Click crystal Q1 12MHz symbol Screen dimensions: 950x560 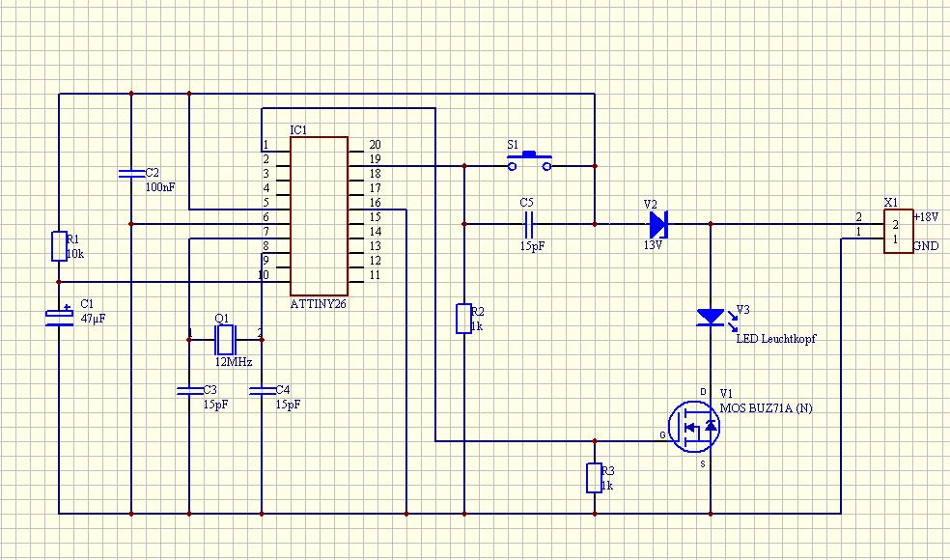[225, 340]
